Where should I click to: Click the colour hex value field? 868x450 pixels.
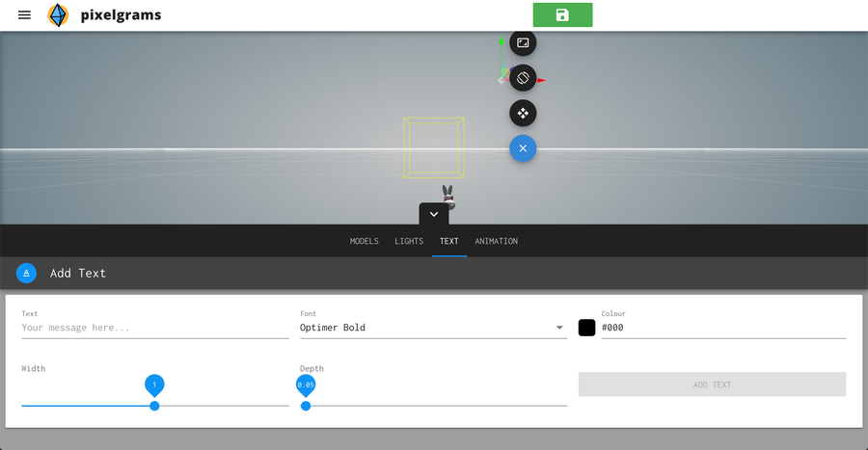[722, 328]
